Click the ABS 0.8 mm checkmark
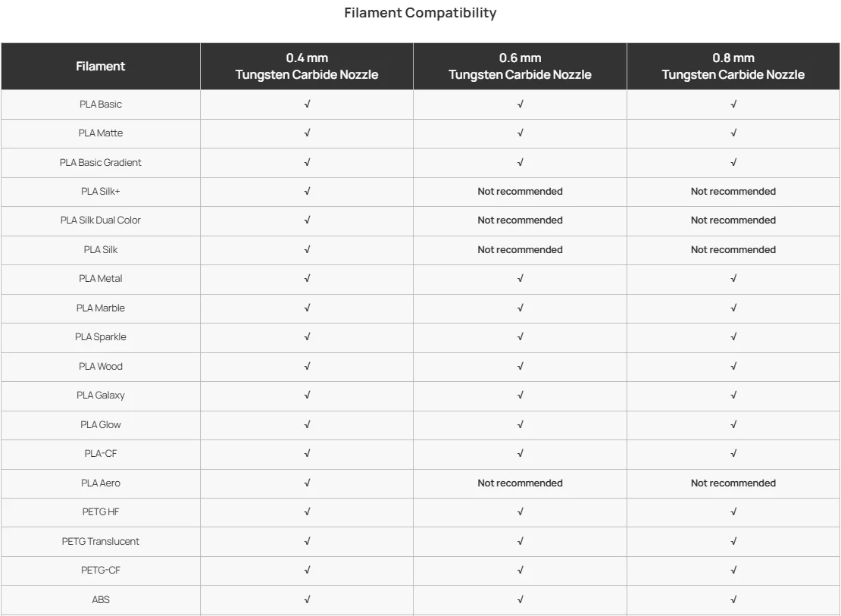The height and width of the screenshot is (616, 841). [x=733, y=599]
